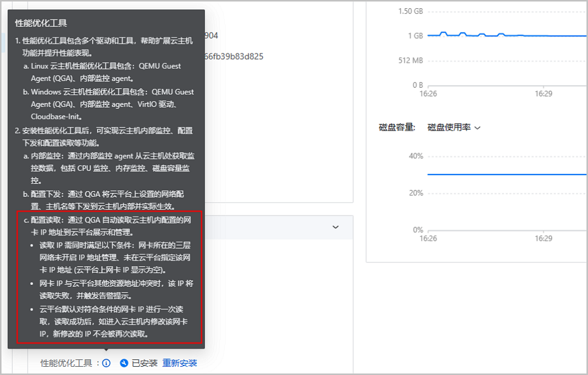Image resolution: width=588 pixels, height=375 pixels.
Task: Click the 重新安装 link
Action: 180,363
